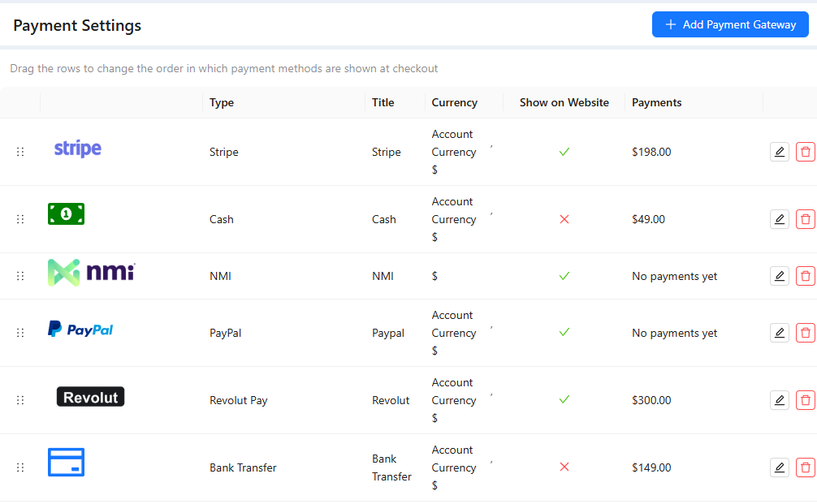Edit the PayPal payment gateway
This screenshot has width=817, height=504.
point(780,333)
